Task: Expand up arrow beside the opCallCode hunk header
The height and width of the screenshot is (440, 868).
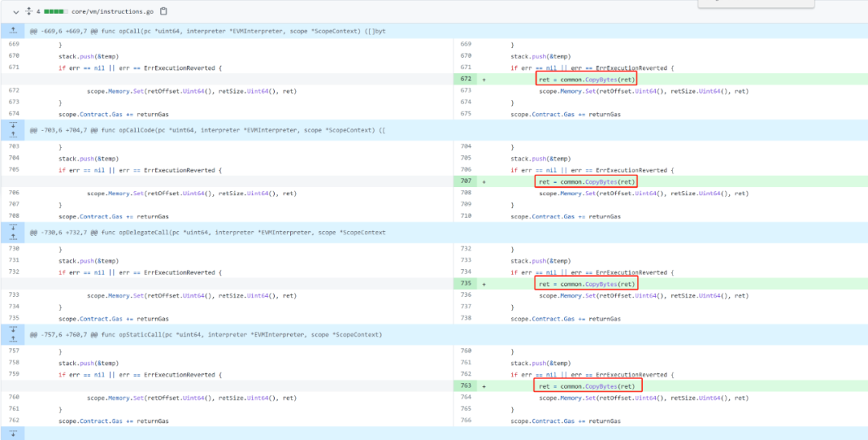Action: tap(14, 134)
